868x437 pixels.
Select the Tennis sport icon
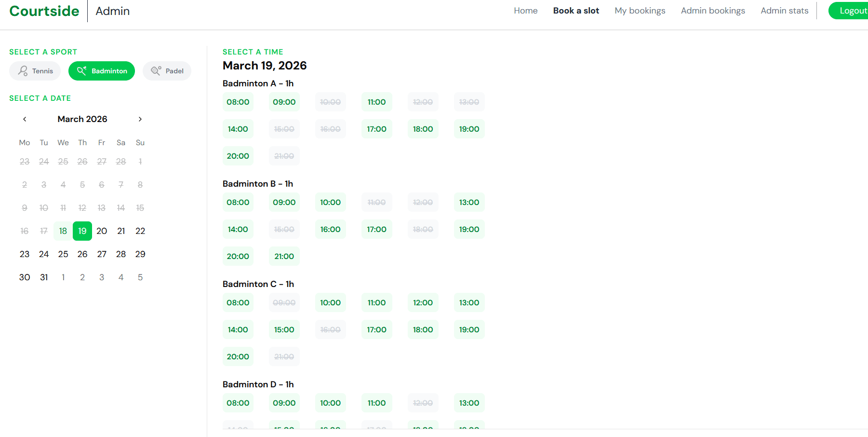(x=23, y=71)
